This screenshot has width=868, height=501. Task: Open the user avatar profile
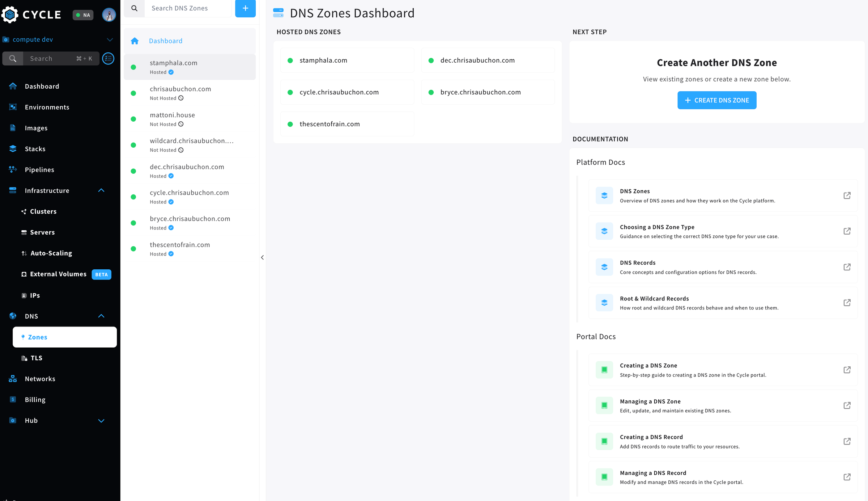(x=109, y=15)
